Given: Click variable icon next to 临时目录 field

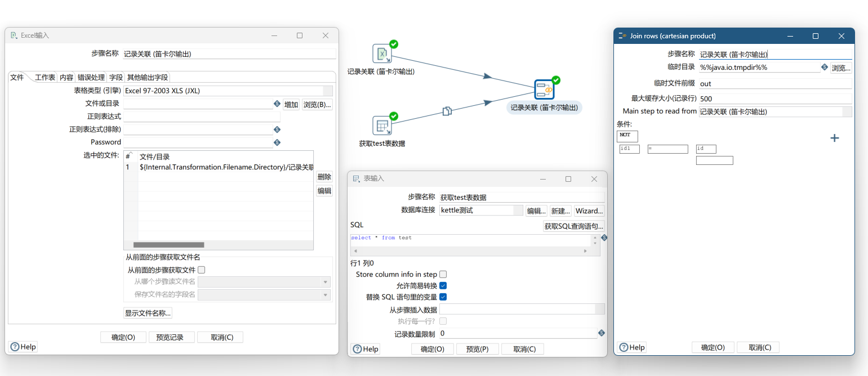Looking at the screenshot, I should (825, 68).
